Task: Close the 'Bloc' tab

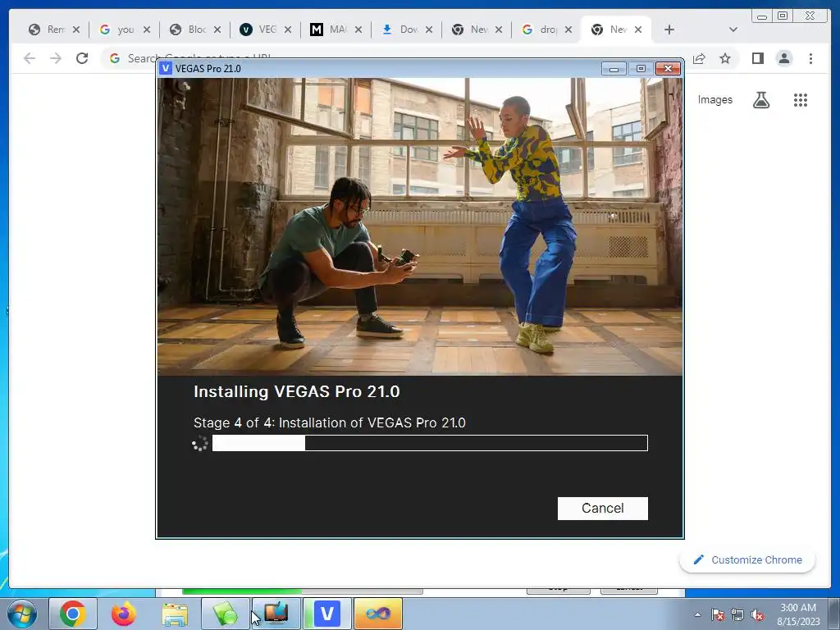Action: click(217, 30)
